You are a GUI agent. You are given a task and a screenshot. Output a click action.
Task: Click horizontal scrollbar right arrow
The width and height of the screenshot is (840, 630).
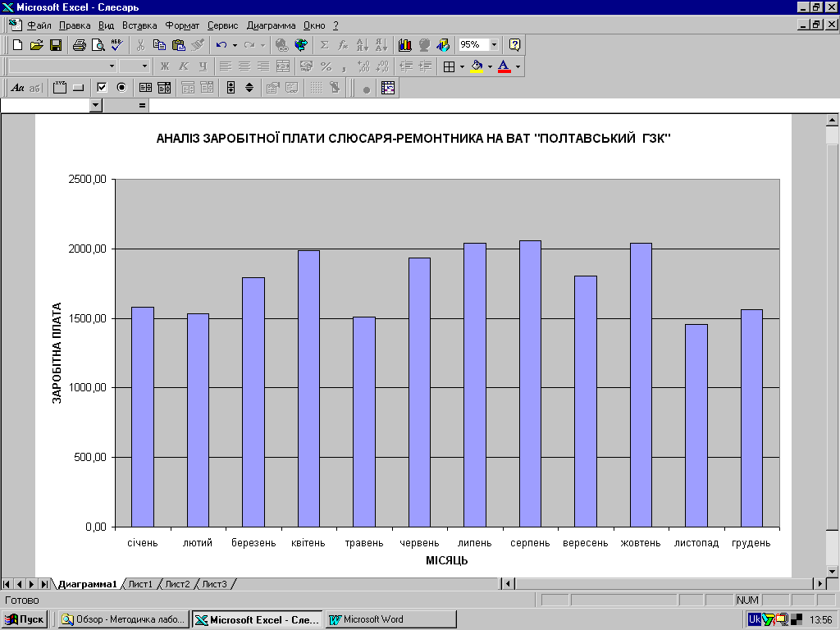click(x=819, y=583)
